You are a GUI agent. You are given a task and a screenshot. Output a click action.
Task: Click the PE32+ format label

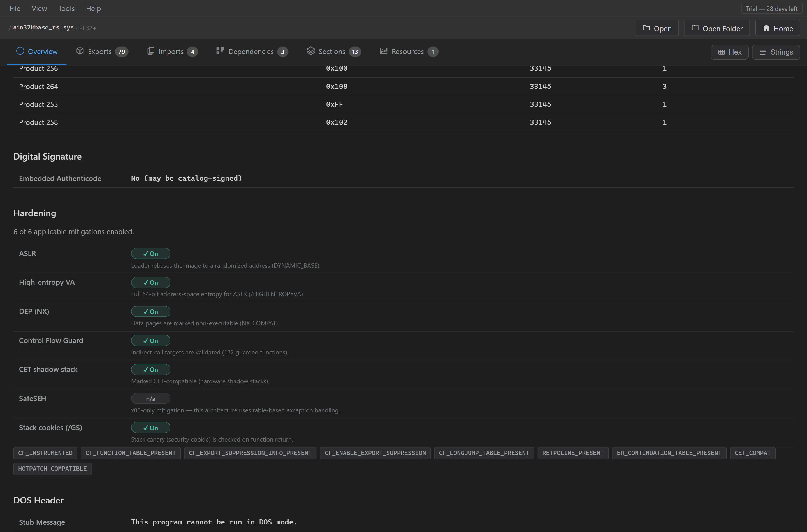click(88, 28)
